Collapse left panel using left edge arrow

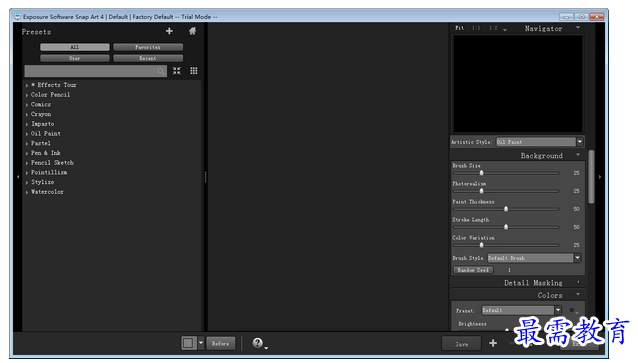pos(18,177)
